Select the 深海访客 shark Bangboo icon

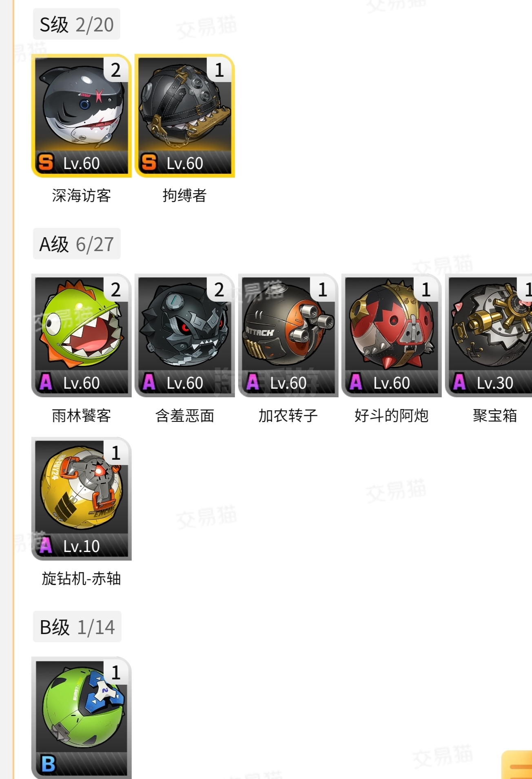(x=82, y=116)
